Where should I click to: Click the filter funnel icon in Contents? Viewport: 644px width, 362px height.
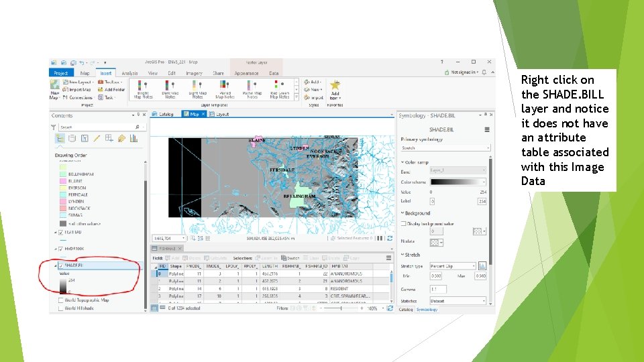coord(54,127)
